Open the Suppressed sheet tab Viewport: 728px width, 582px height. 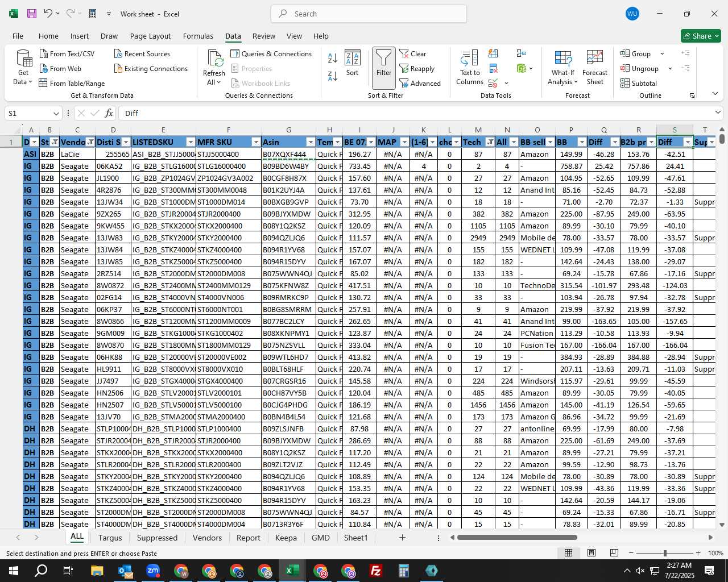(x=157, y=538)
